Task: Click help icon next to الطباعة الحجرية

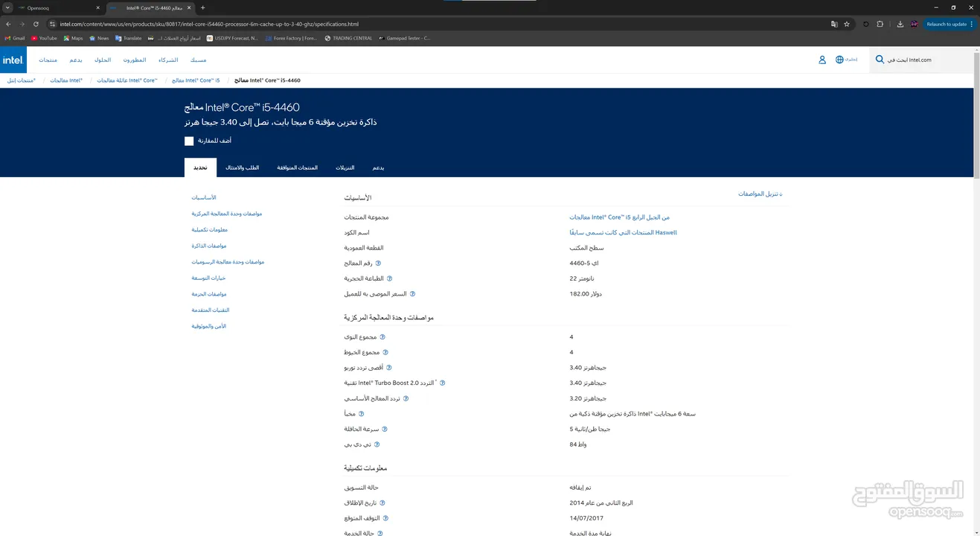Action: pyautogui.click(x=389, y=278)
